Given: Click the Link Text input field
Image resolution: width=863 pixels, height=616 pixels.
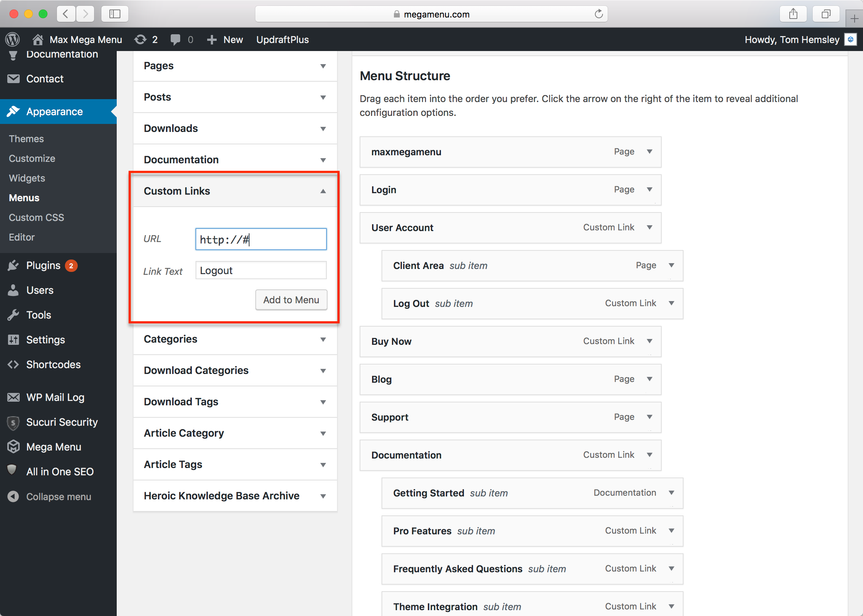Looking at the screenshot, I should (261, 270).
